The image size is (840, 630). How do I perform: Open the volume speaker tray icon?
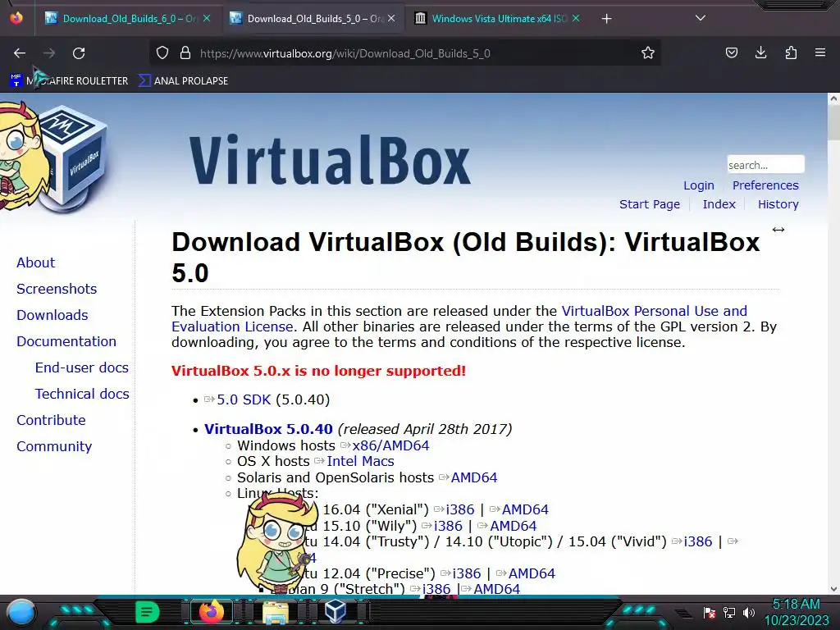click(749, 612)
